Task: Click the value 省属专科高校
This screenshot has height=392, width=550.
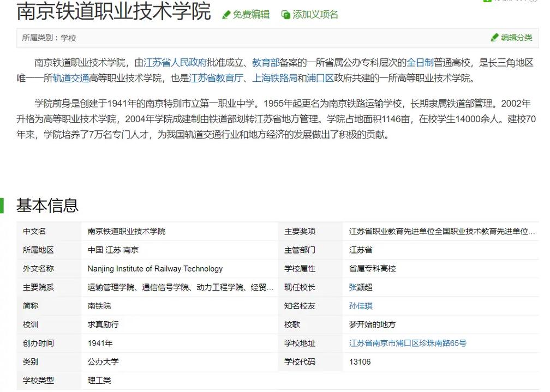Action: coord(372,269)
